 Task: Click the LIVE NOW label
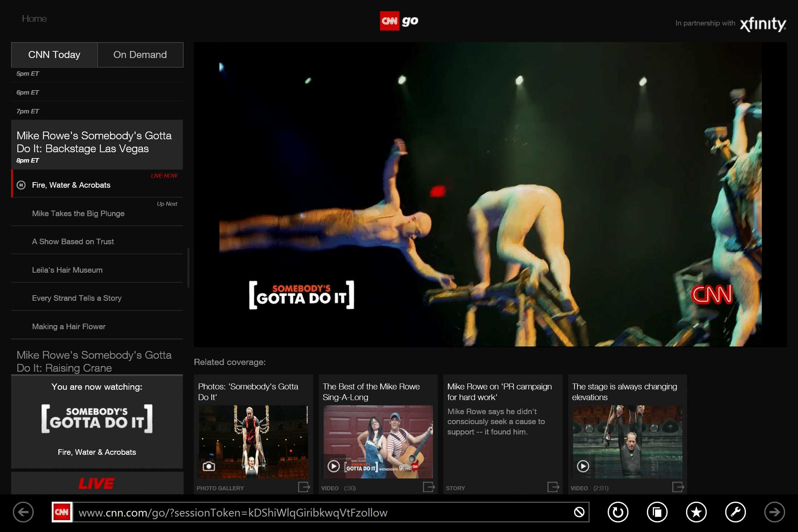click(164, 176)
